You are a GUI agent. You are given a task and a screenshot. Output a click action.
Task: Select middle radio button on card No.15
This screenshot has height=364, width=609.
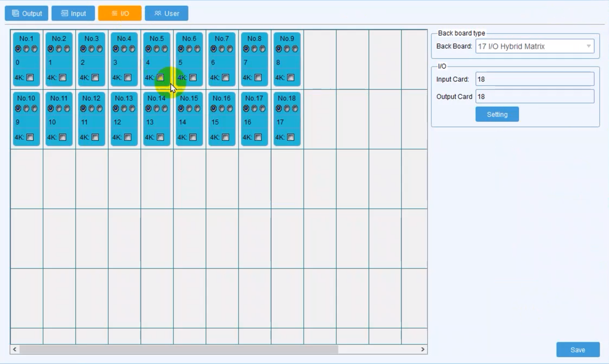coord(189,109)
